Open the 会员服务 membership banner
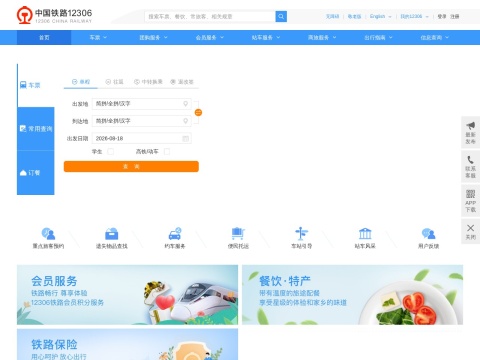 127,295
